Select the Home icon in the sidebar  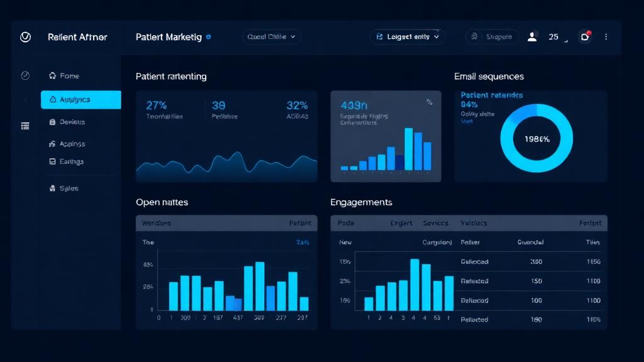[53, 75]
